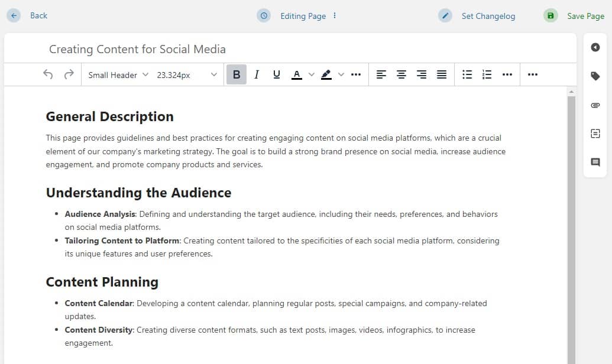The width and height of the screenshot is (612, 364).
Task: Open Editing Page options menu
Action: 335,16
